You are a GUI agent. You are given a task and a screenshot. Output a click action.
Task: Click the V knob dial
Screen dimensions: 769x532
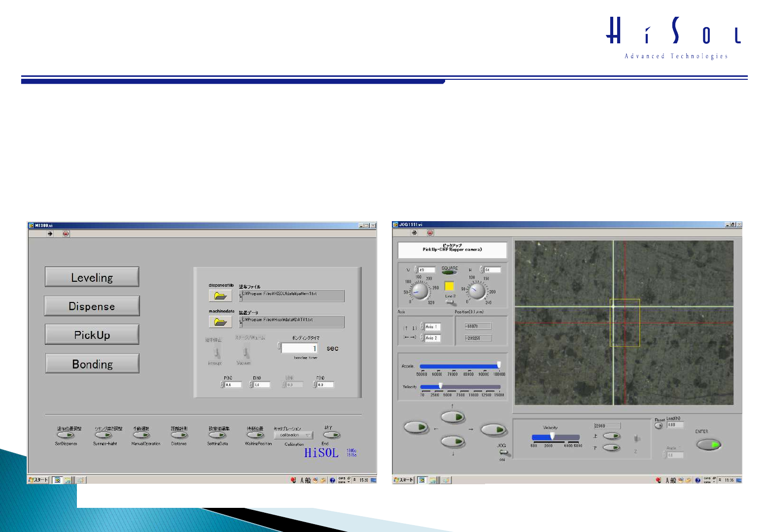point(420,292)
